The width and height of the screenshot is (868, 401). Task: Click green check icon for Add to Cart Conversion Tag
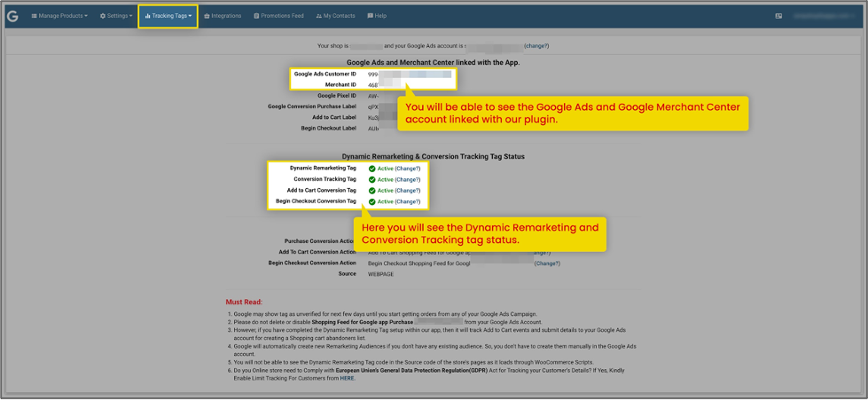[x=372, y=191]
